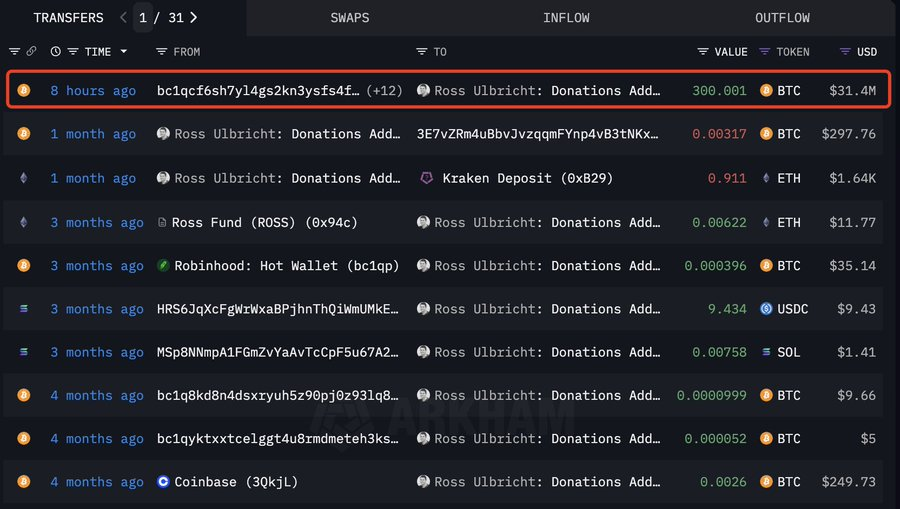The height and width of the screenshot is (509, 900).
Task: Open Coinbase (3QkjL) entity
Action: pyautogui.click(x=236, y=481)
